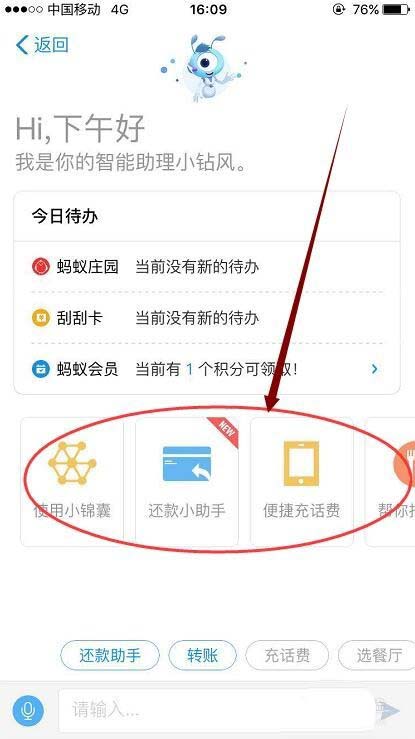Viewport: 415px width, 739px height.
Task: Select the 选餐厅 suggestion chip
Action: point(377,656)
